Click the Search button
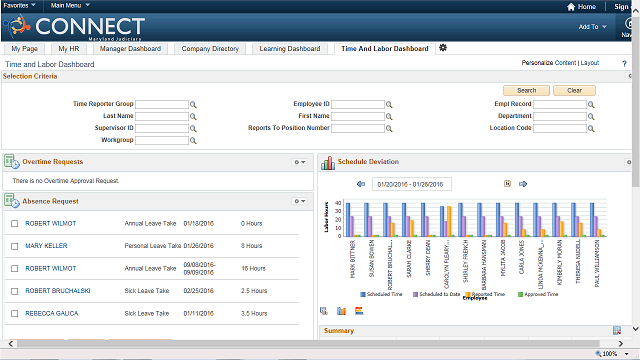The height and width of the screenshot is (360, 640). 527,90
